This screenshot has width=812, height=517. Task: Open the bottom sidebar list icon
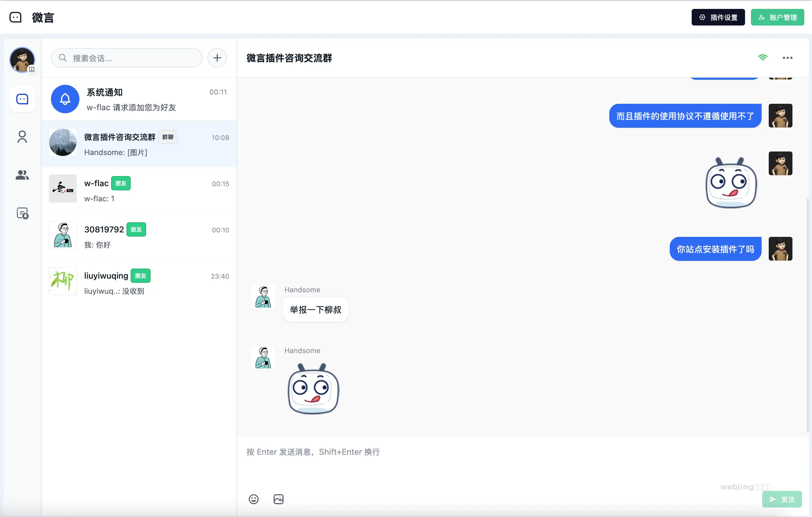click(22, 213)
